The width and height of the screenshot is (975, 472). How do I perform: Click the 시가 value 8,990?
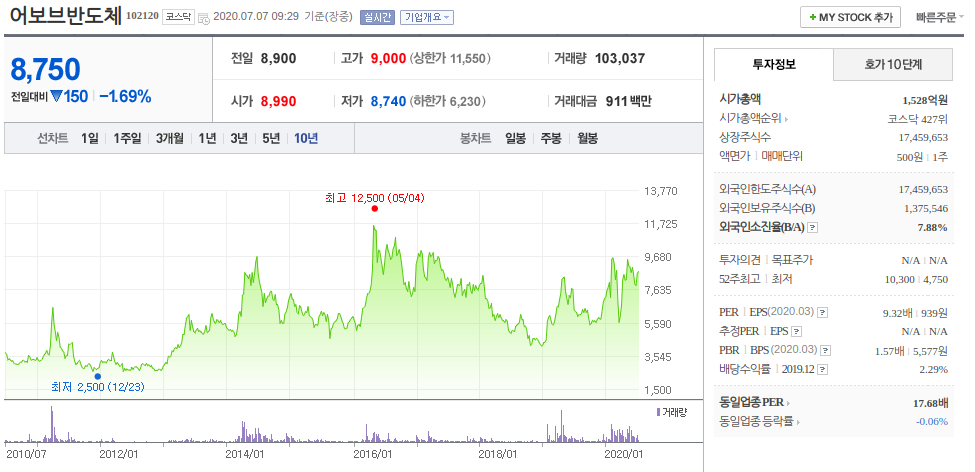pos(279,101)
